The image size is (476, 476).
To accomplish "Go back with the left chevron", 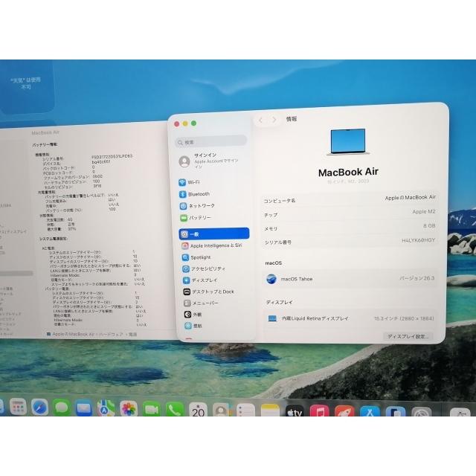I will tap(260, 120).
